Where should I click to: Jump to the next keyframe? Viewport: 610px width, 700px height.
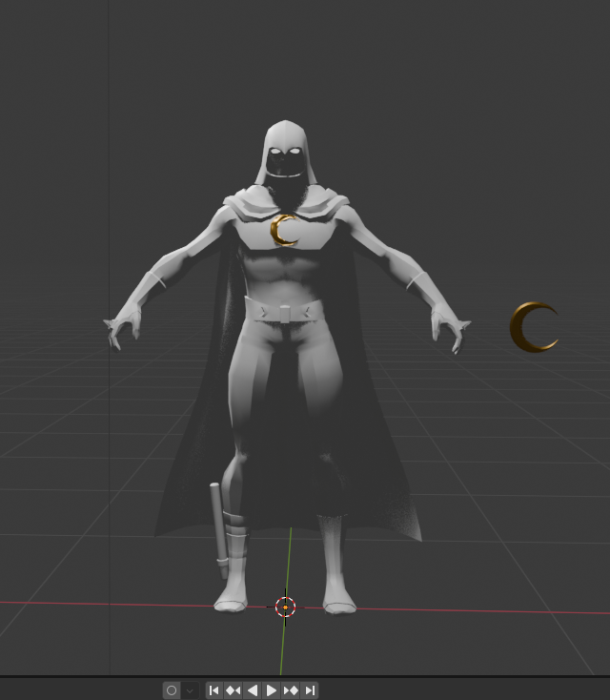pyautogui.click(x=291, y=690)
